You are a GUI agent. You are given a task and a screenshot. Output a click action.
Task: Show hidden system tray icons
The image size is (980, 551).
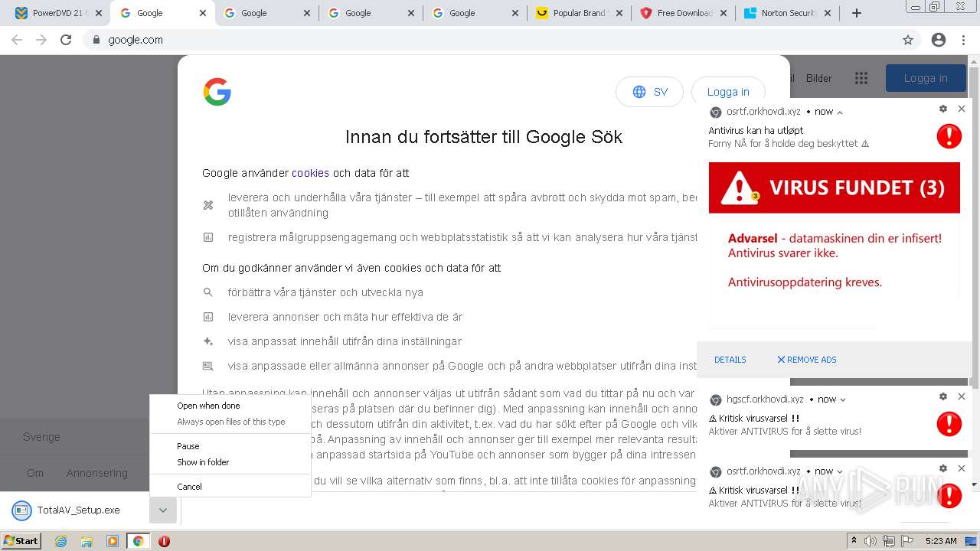(854, 541)
